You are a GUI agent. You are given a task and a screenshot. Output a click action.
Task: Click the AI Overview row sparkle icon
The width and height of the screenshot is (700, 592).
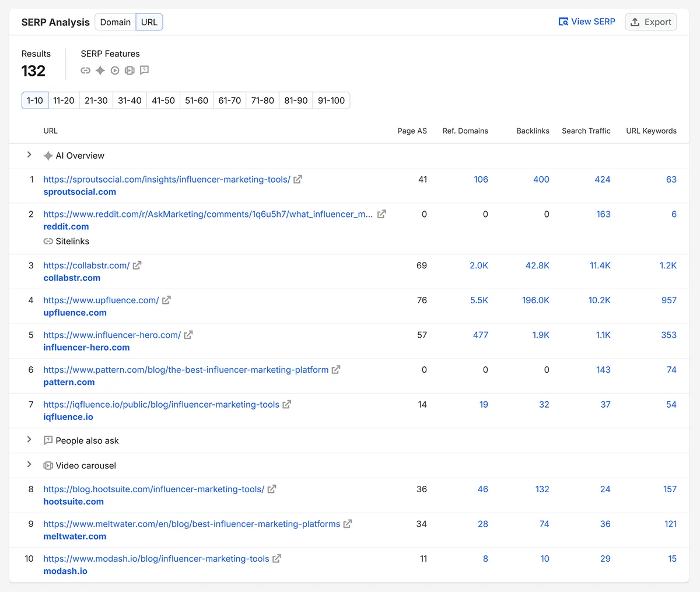(x=48, y=156)
